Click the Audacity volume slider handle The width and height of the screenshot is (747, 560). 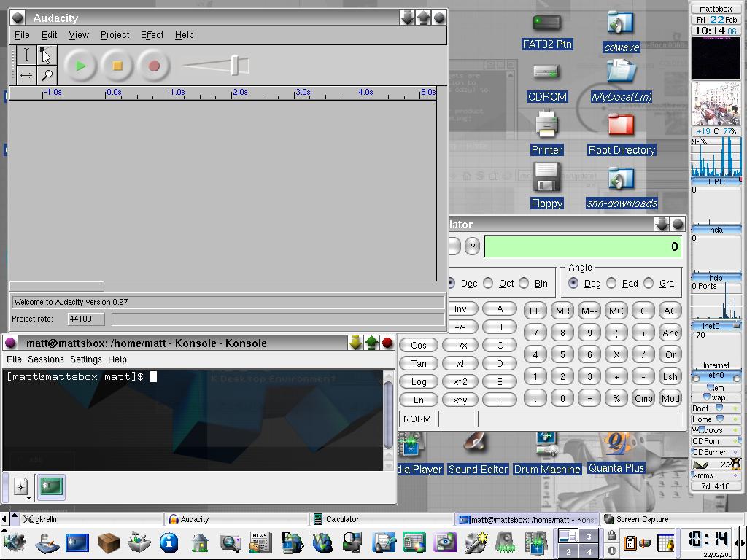(x=235, y=66)
